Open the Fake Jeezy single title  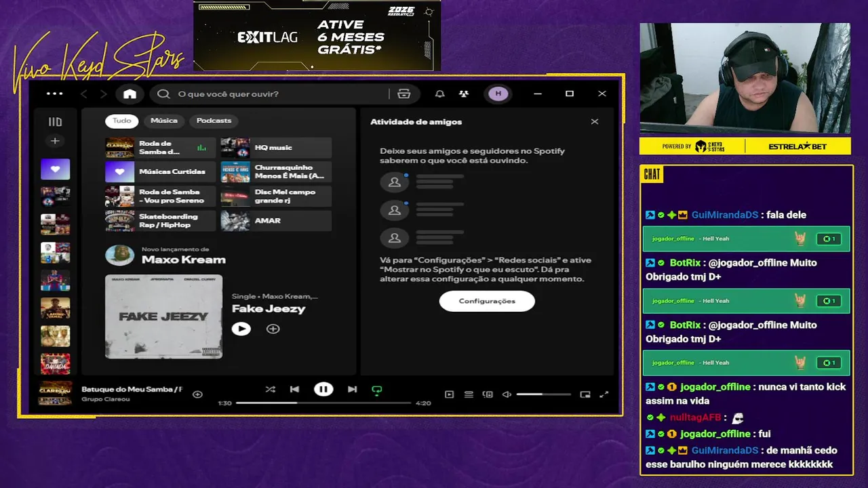(x=269, y=309)
